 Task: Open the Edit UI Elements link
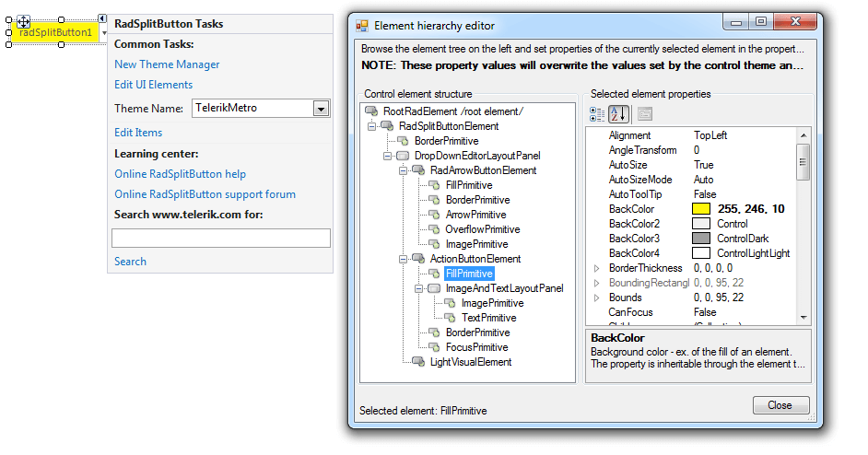(153, 85)
